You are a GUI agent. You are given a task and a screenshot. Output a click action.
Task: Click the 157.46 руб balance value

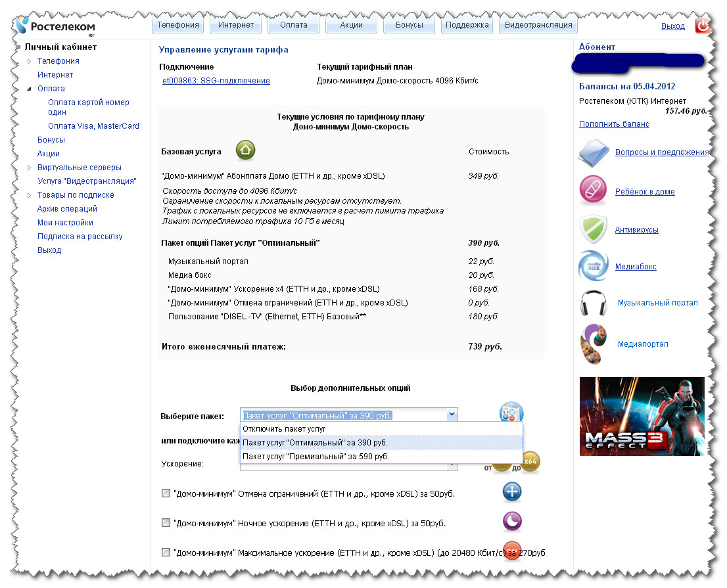(686, 111)
